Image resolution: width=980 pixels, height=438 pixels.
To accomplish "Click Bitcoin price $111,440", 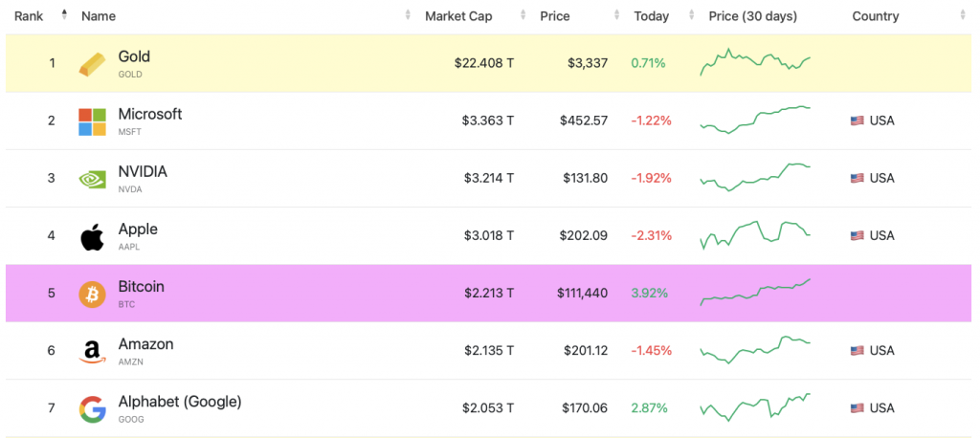I will [582, 293].
